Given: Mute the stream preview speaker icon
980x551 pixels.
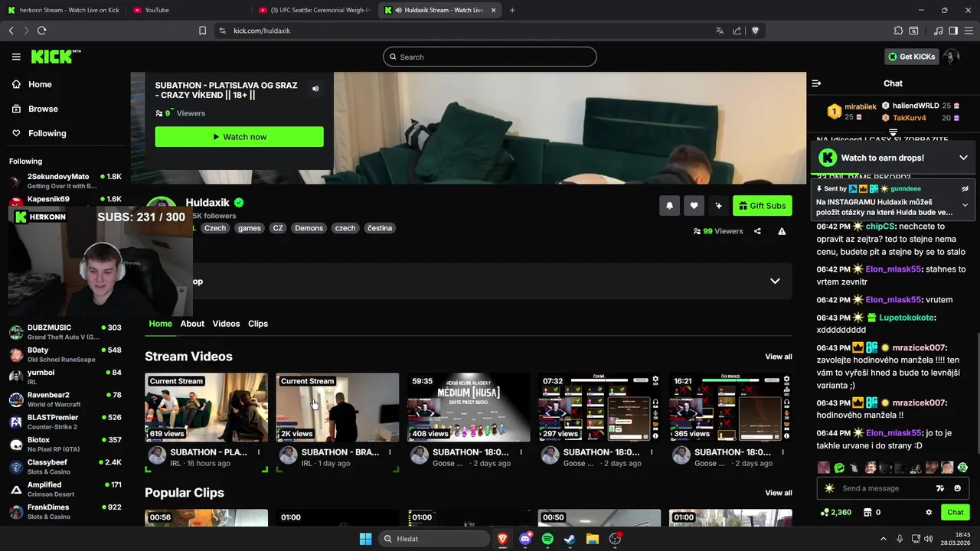Looking at the screenshot, I should (315, 89).
